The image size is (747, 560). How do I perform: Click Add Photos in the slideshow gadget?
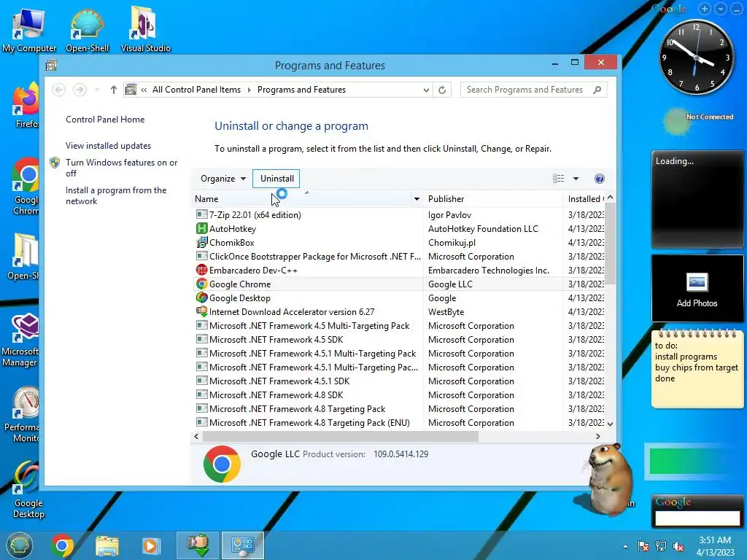tap(697, 289)
